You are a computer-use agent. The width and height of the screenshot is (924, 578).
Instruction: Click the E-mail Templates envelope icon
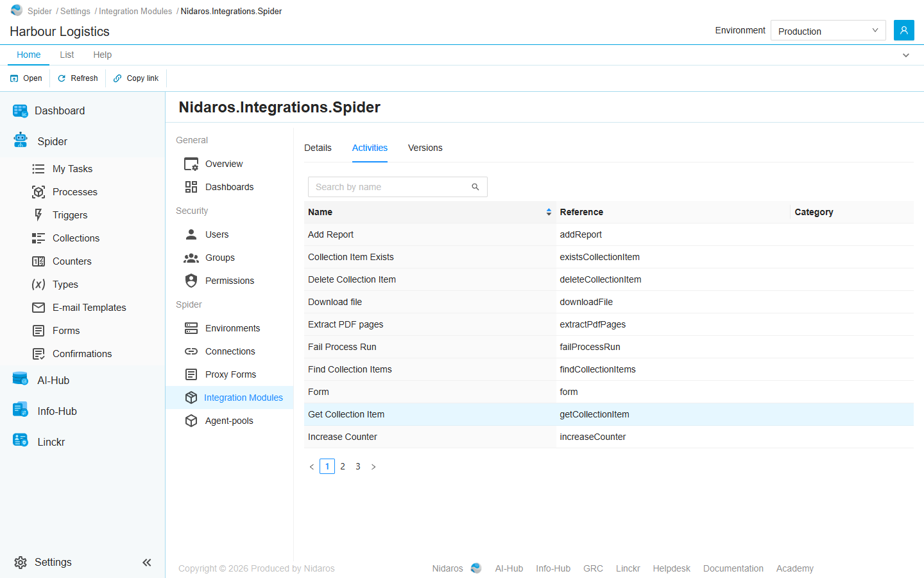pyautogui.click(x=38, y=308)
